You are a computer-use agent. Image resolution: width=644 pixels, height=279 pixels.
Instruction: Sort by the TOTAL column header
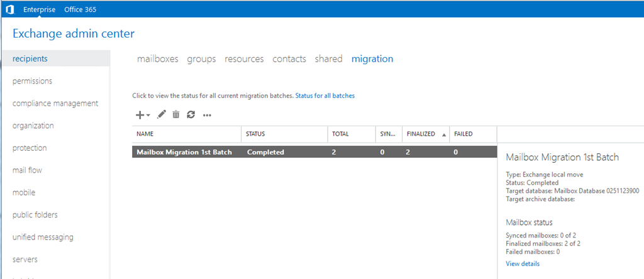(x=351, y=134)
